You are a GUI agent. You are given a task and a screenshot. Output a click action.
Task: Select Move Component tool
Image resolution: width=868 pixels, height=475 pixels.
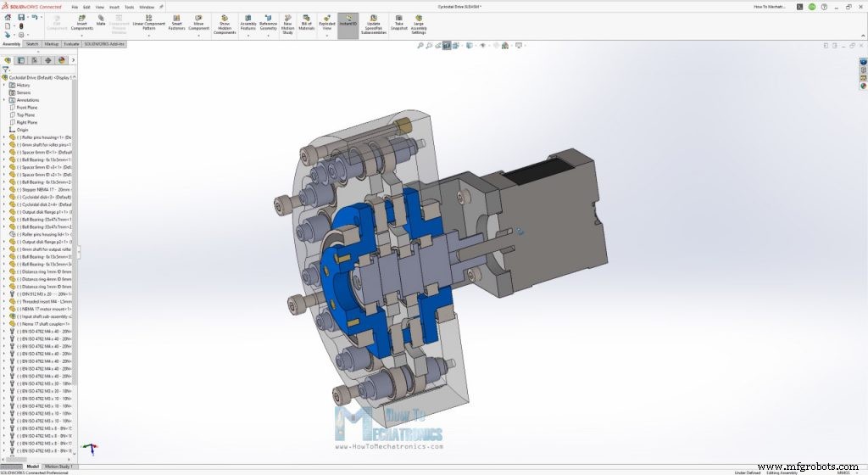click(198, 23)
